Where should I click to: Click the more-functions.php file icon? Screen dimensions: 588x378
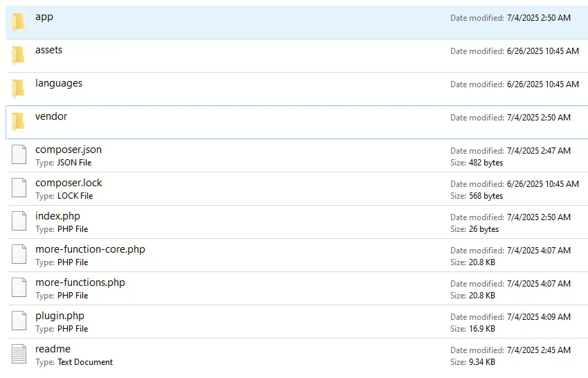coord(19,288)
